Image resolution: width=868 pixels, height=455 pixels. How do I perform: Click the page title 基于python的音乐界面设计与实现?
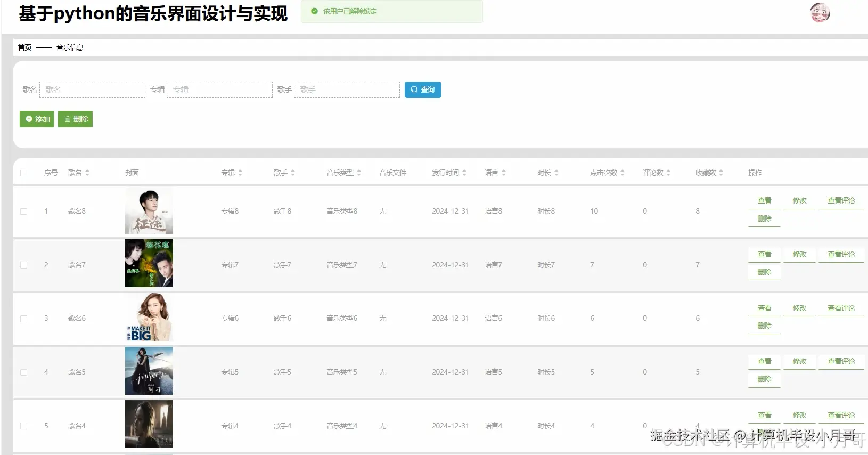click(153, 13)
